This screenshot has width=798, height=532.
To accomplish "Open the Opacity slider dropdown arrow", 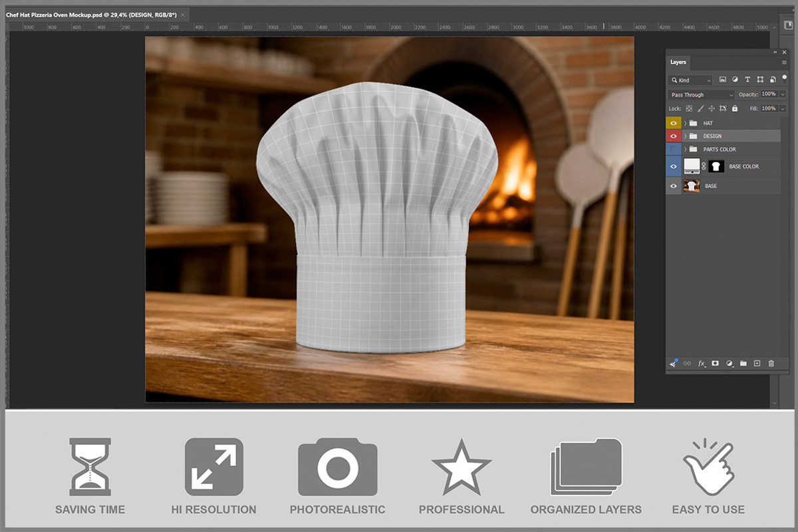I will [783, 94].
